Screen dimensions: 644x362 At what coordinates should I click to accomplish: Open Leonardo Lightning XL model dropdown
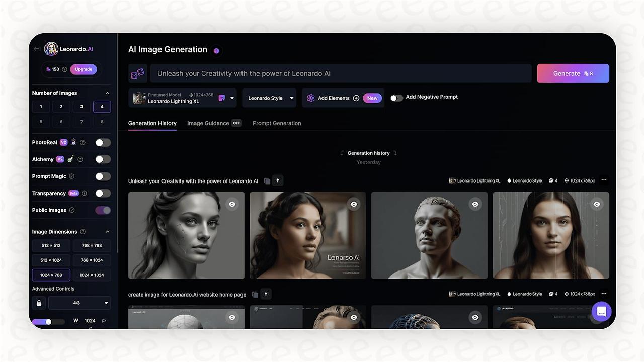(183, 98)
